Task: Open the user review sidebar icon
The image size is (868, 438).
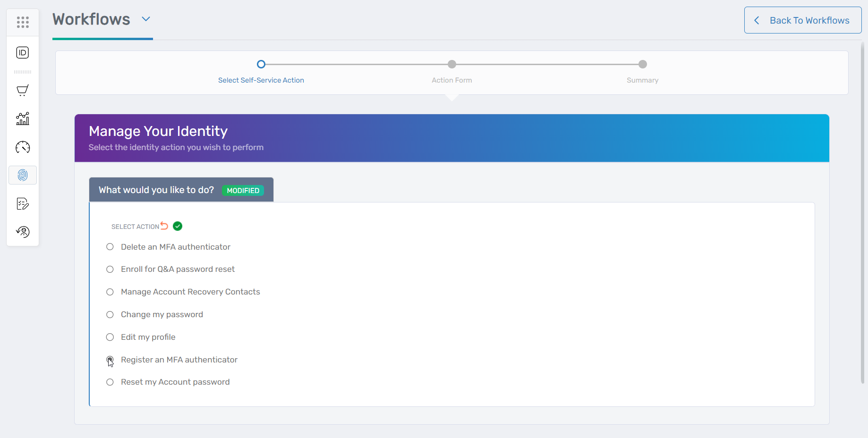Action: click(22, 232)
